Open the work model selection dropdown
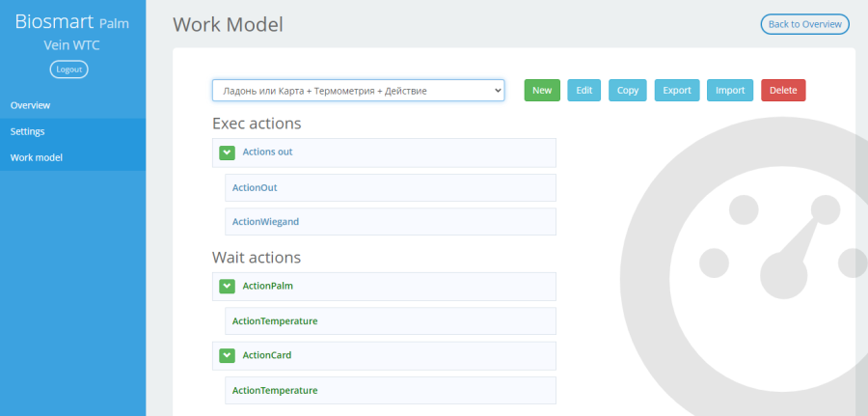This screenshot has width=868, height=416. tap(358, 91)
